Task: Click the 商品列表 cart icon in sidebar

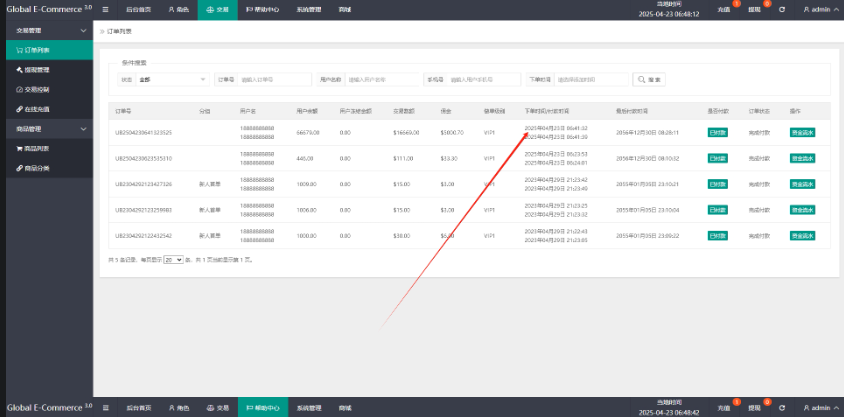Action: pyautogui.click(x=19, y=149)
